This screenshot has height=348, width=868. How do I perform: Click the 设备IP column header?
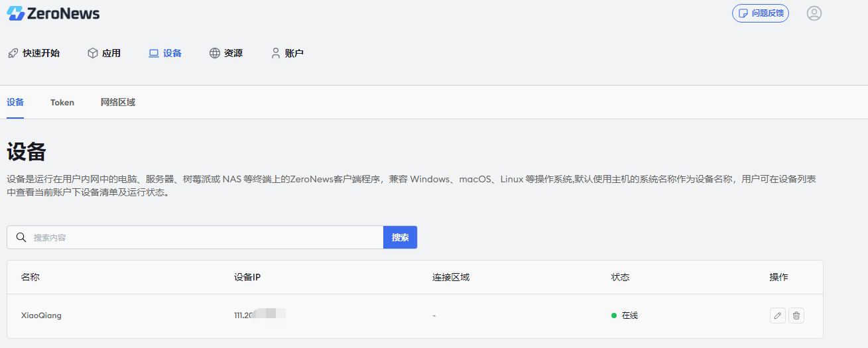(247, 277)
